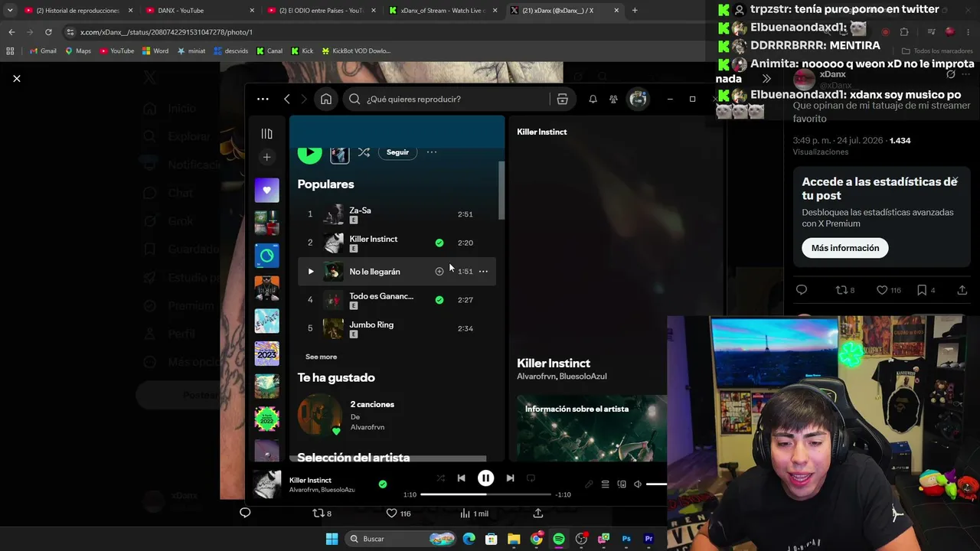980x551 pixels.
Task: Switch to 'El ODIO entre Países' tab
Action: click(320, 11)
